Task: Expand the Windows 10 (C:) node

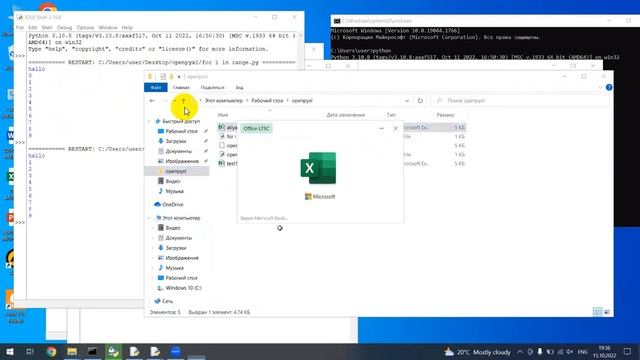Action: [x=153, y=288]
